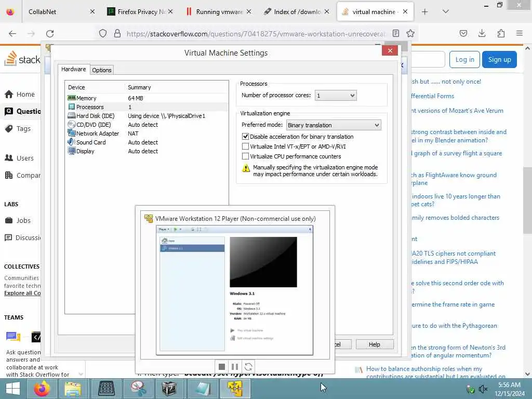
Task: Open the FlightAware know ground related question
Action: click(454, 179)
